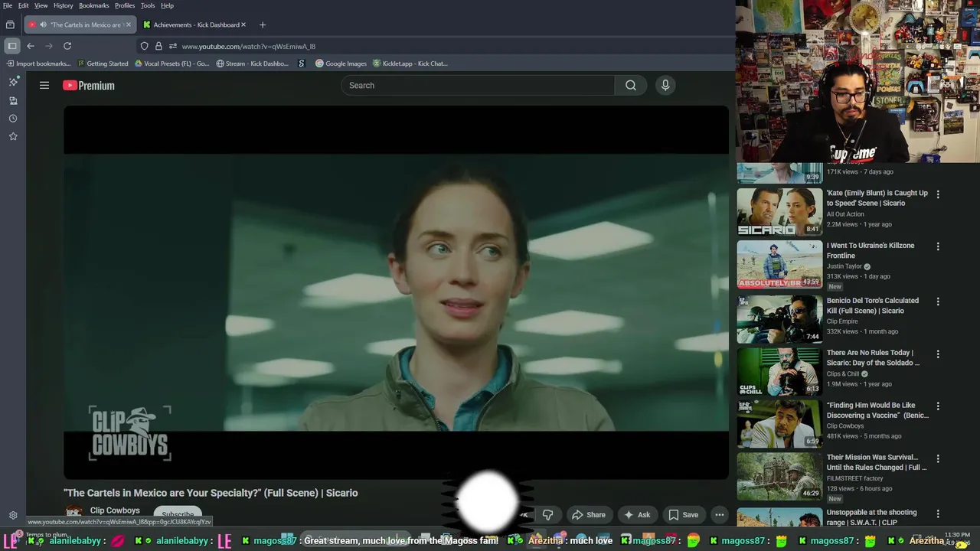
Task: Open the Tools menu
Action: tap(148, 5)
